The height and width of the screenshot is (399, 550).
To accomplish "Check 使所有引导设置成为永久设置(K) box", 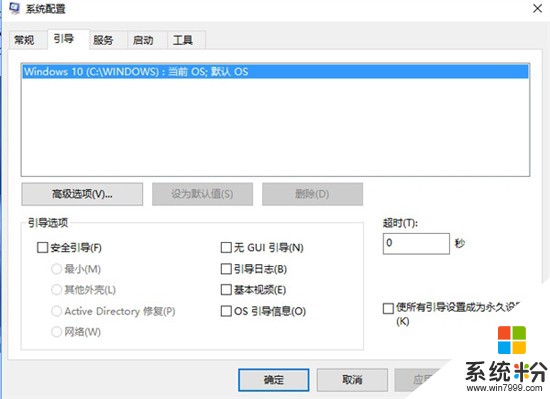I will click(388, 309).
